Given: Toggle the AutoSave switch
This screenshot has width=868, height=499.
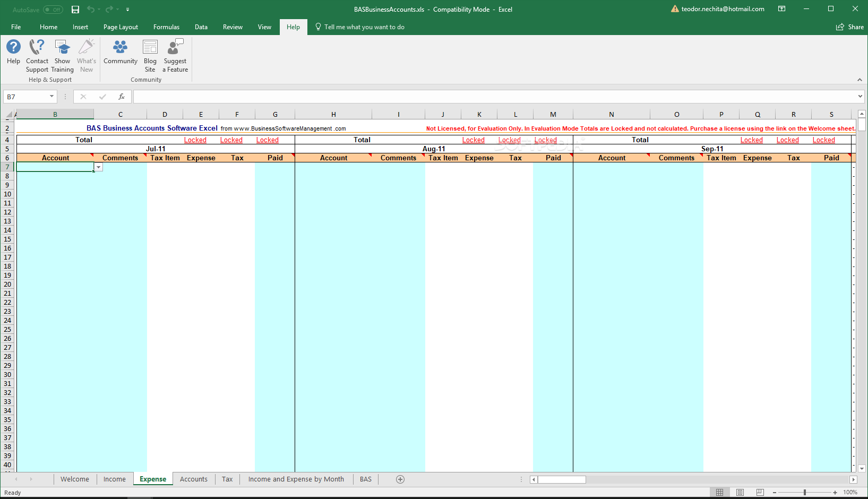Looking at the screenshot, I should (53, 10).
